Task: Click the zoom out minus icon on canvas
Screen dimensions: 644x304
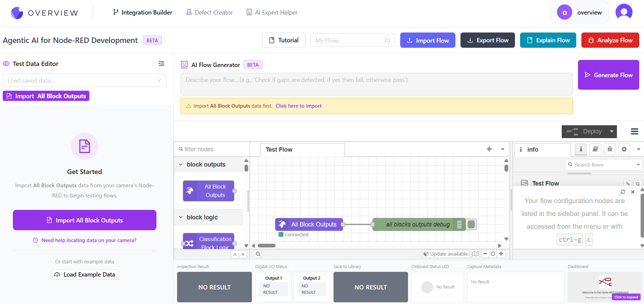Action: click(485, 254)
